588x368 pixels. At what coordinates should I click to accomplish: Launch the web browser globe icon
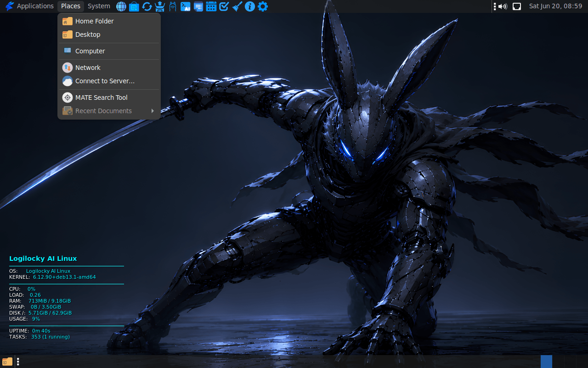[x=121, y=6]
